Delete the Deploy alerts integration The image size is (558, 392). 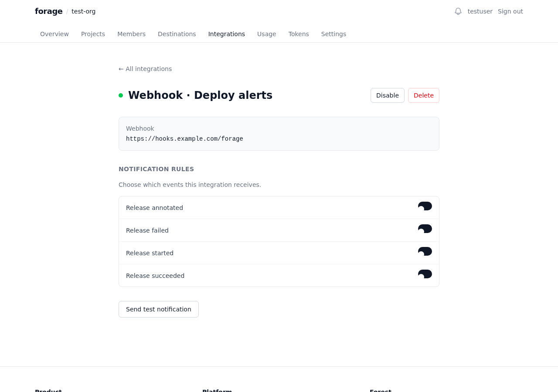423,95
